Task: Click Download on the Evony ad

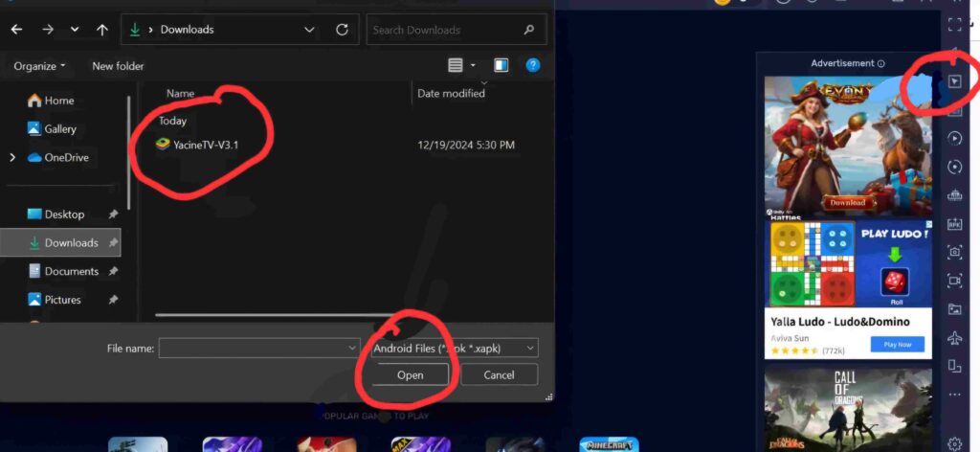Action: pyautogui.click(x=848, y=203)
